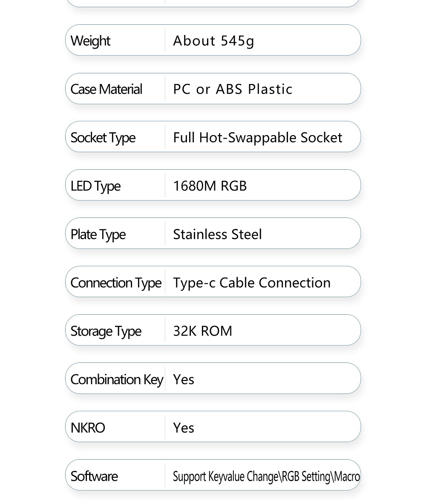This screenshot has height=504, width=426.
Task: Click the Combination Key label
Action: point(117,379)
